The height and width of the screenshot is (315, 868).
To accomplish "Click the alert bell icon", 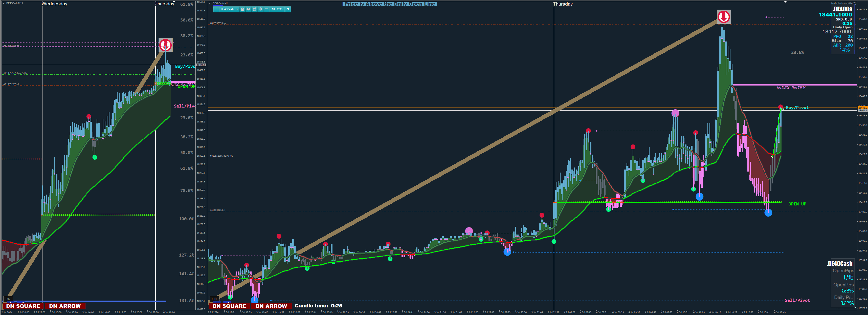I will click(x=261, y=9).
